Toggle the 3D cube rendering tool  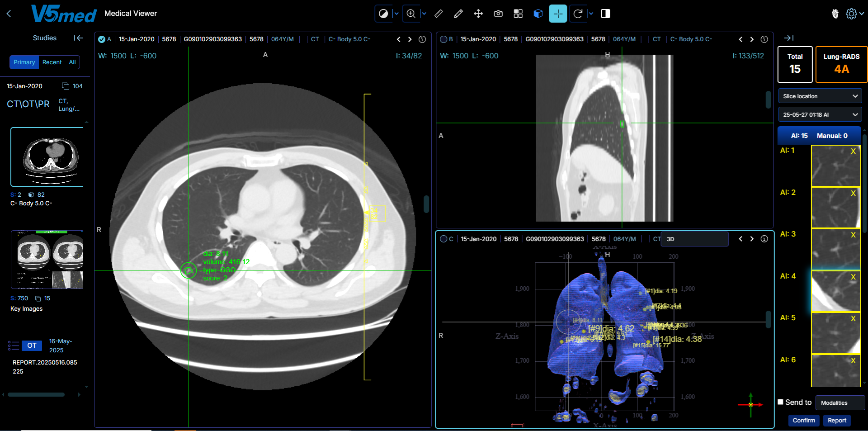click(538, 14)
